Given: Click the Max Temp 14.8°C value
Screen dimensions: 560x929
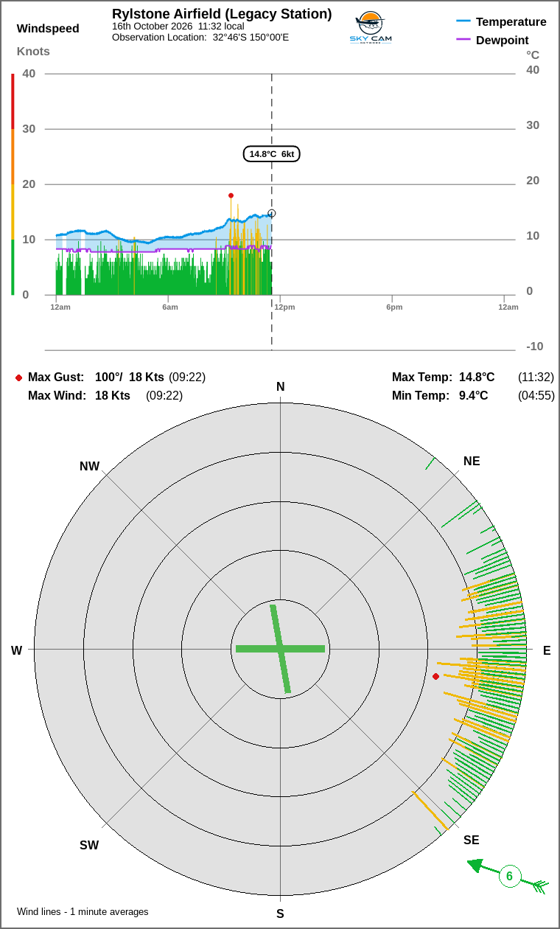Looking at the screenshot, I should pyautogui.click(x=477, y=377).
